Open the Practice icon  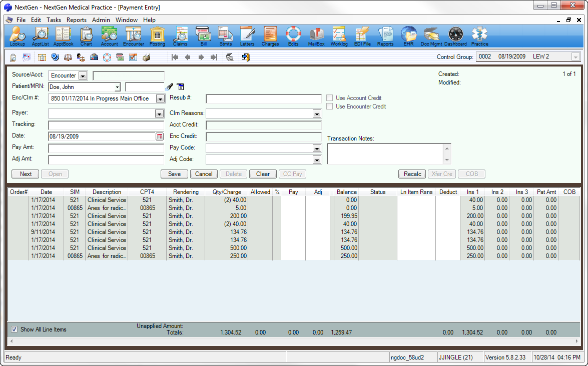(x=479, y=36)
